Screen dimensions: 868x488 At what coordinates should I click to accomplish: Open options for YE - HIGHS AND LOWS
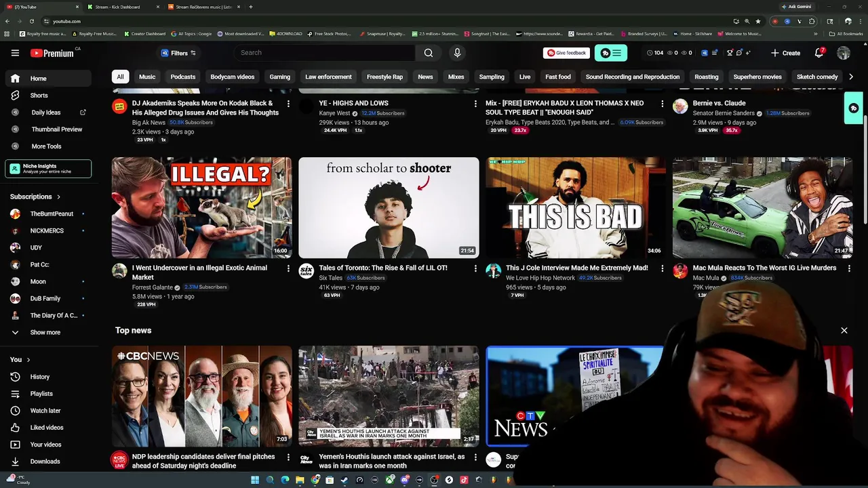click(475, 104)
